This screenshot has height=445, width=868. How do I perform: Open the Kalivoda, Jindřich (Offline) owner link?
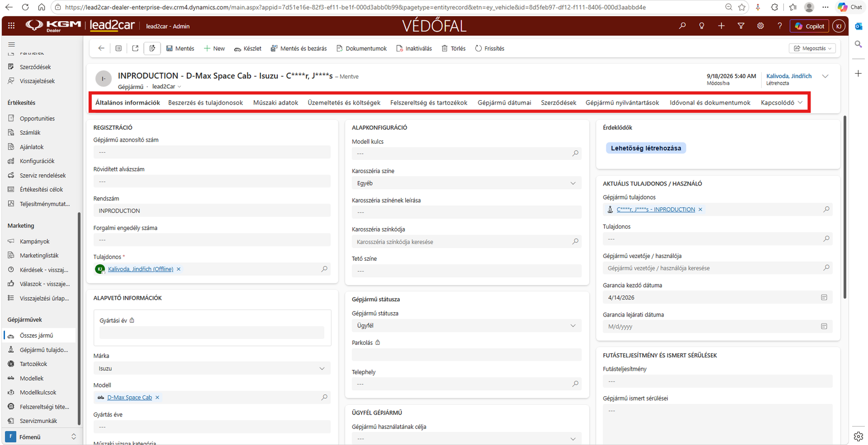tap(141, 269)
